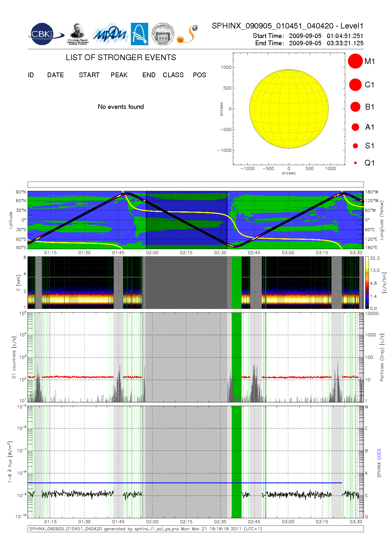Screen dimensions: 392x555
Task: Click the CLASS column header
Action: [x=173, y=75]
